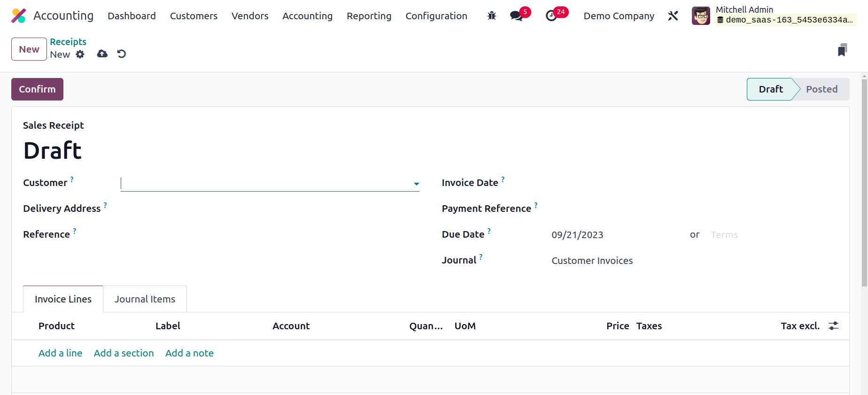
Task: Click the Accounting app logo icon
Action: pos(19,16)
